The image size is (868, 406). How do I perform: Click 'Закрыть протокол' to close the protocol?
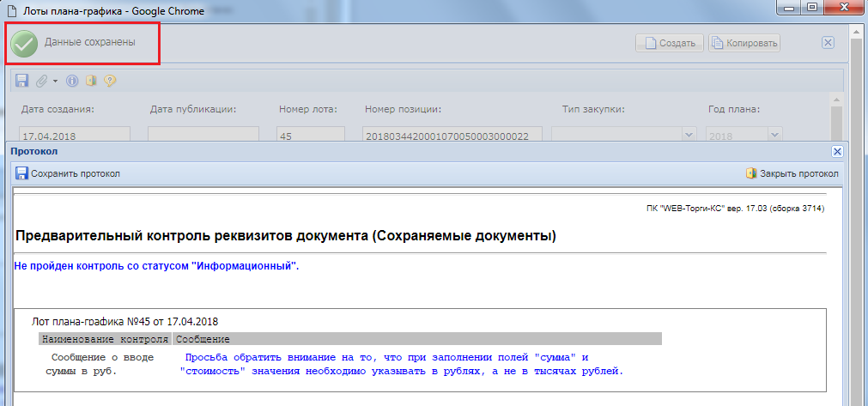coord(792,173)
